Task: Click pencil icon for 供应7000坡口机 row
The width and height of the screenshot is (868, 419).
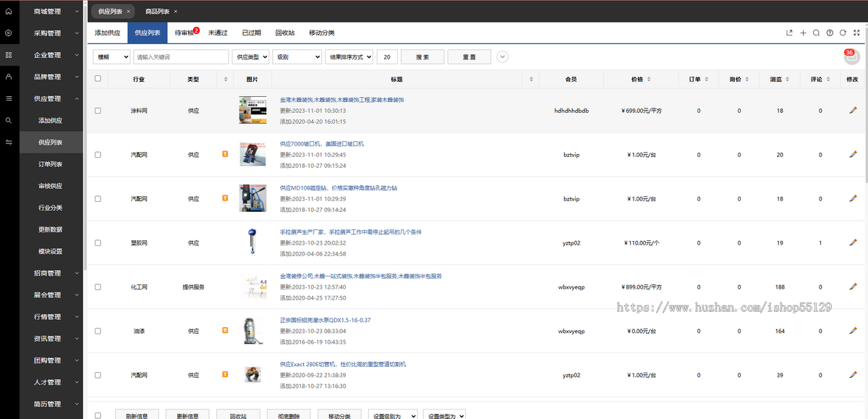Action: [853, 154]
